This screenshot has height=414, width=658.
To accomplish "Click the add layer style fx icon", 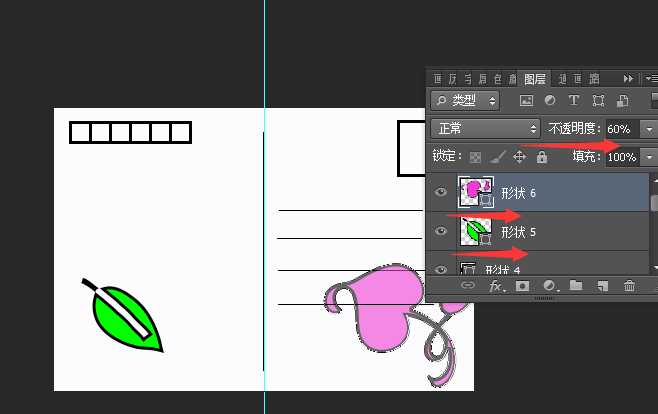I will tap(496, 286).
